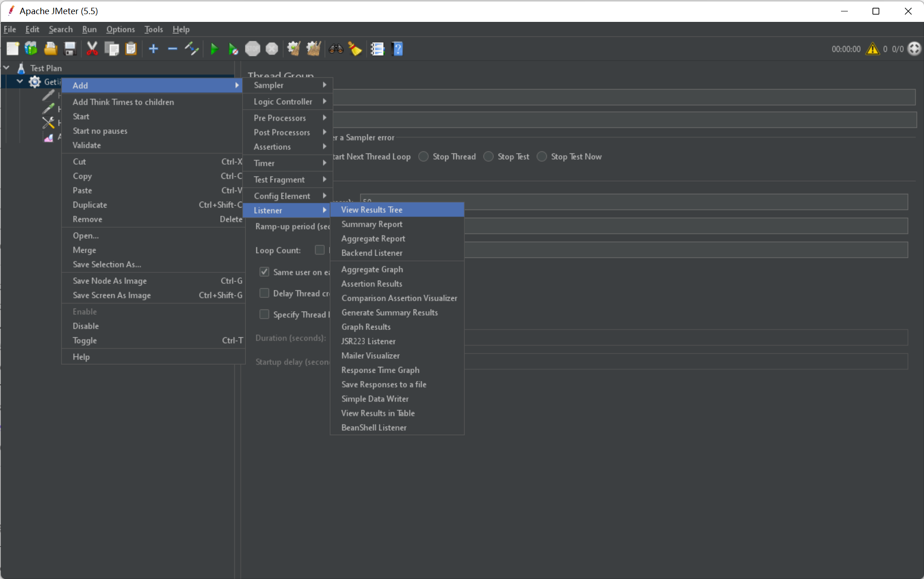Click the Search binoculars icon

click(x=336, y=49)
